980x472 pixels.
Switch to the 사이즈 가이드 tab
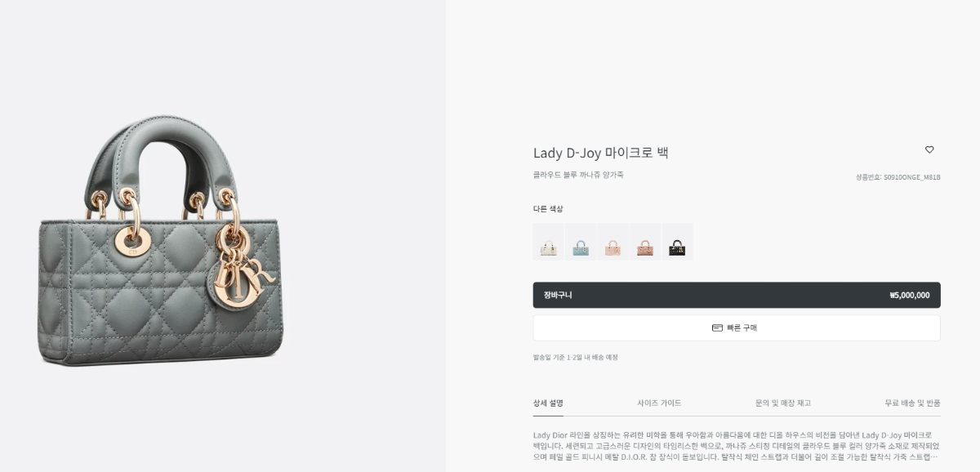pyautogui.click(x=659, y=403)
